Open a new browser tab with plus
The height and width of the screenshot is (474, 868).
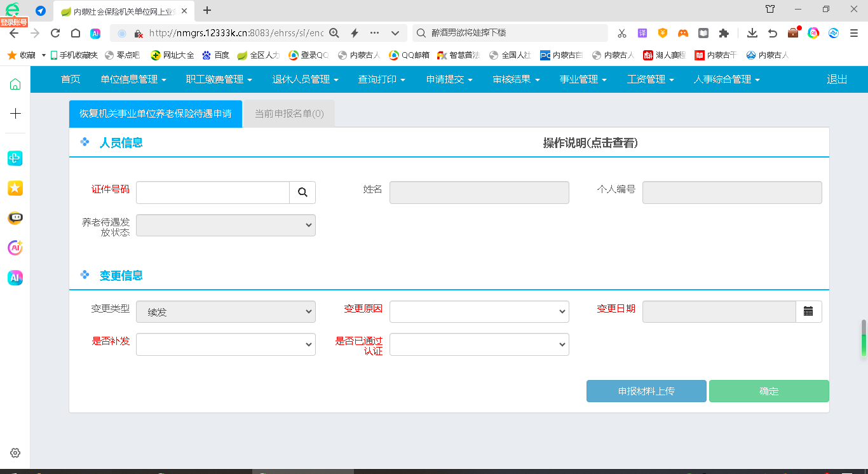click(207, 10)
